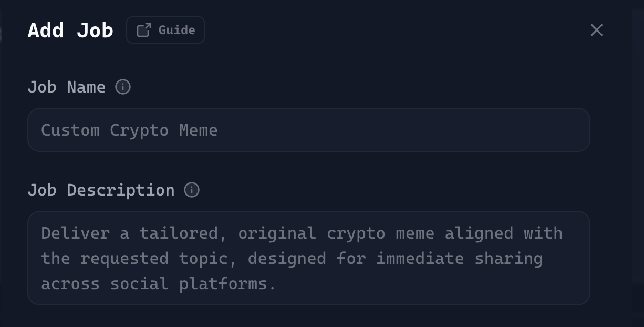Show the Job Name tooltip via the circled i

click(123, 87)
